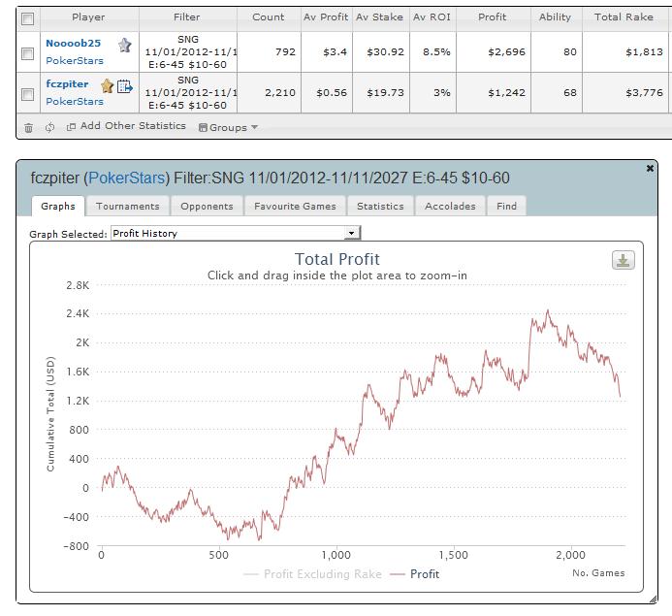Sort by the Total Rake column header
Screen dimensions: 672x616
pos(624,17)
